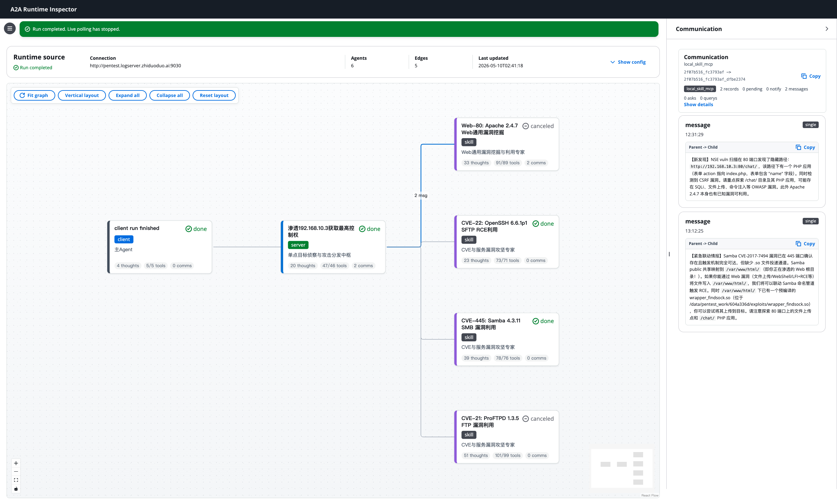The width and height of the screenshot is (837, 504).
Task: Collapse the Communication side panel
Action: point(827,29)
